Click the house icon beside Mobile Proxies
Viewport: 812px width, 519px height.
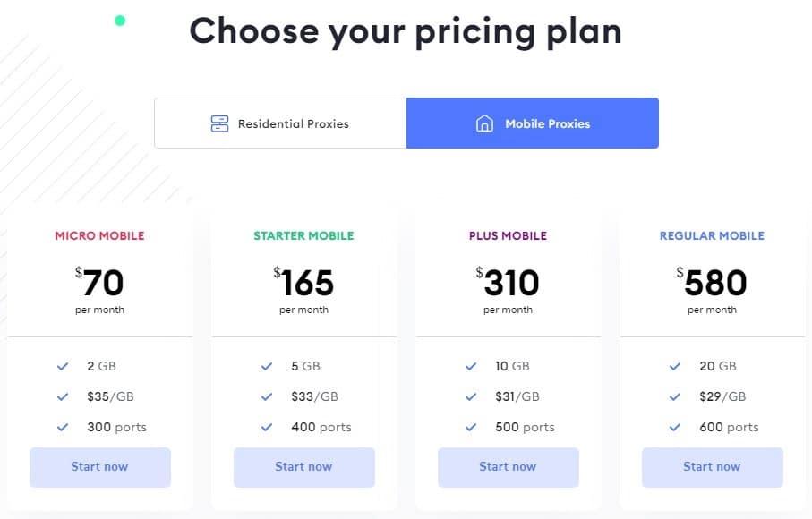[484, 123]
